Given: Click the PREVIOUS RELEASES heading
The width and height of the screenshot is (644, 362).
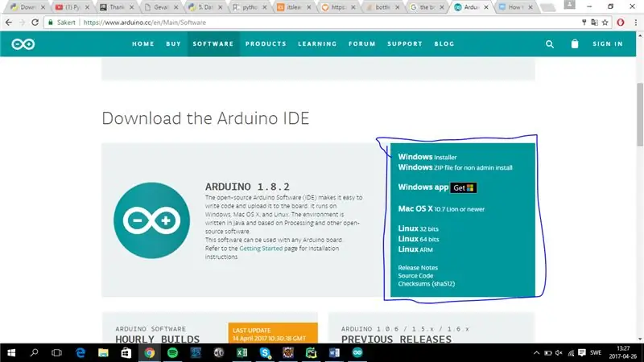Looking at the screenshot, I should (x=396, y=339).
